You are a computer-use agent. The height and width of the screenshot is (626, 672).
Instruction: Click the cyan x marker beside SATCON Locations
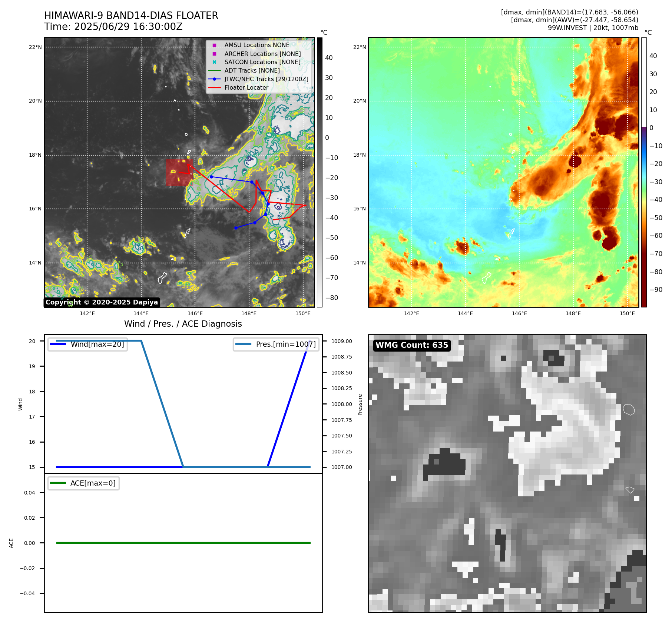(214, 62)
